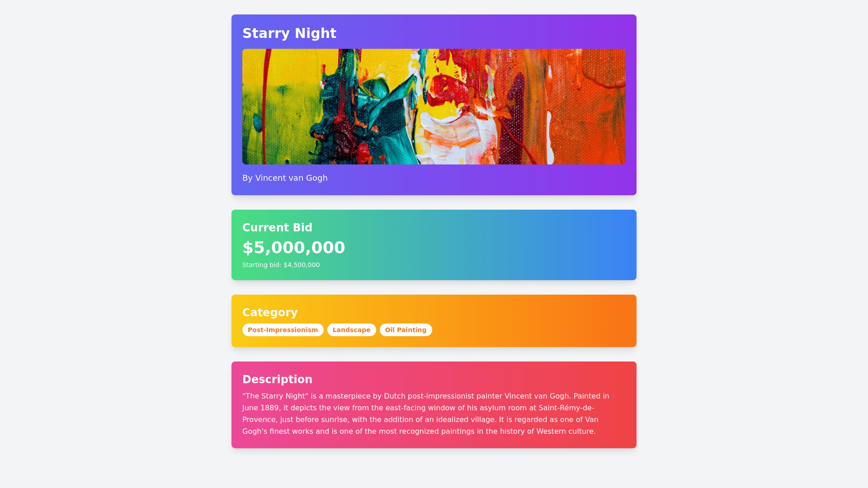Select the Current Bid heading

277,228
